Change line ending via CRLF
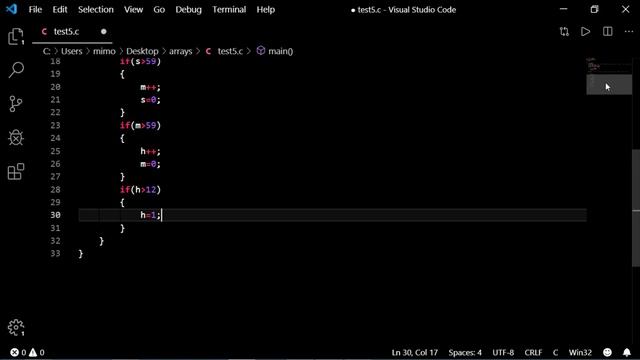The image size is (640, 360). coord(533,352)
